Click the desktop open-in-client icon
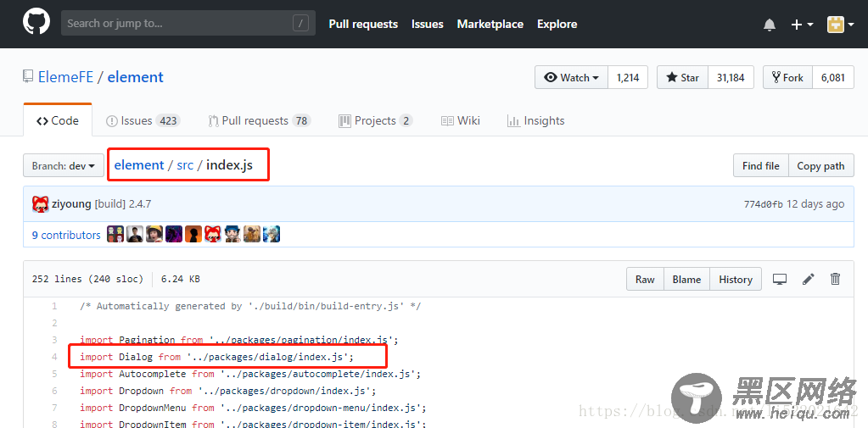The image size is (868, 428). pyautogui.click(x=780, y=279)
